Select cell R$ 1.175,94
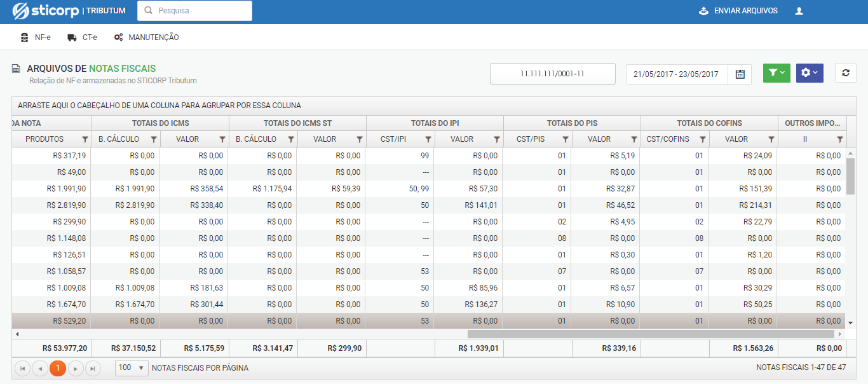Image resolution: width=868 pixels, height=384 pixels. click(x=262, y=189)
